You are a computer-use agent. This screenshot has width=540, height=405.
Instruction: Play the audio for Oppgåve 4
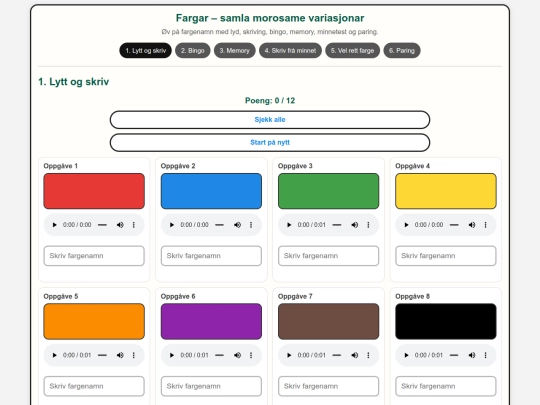point(406,225)
